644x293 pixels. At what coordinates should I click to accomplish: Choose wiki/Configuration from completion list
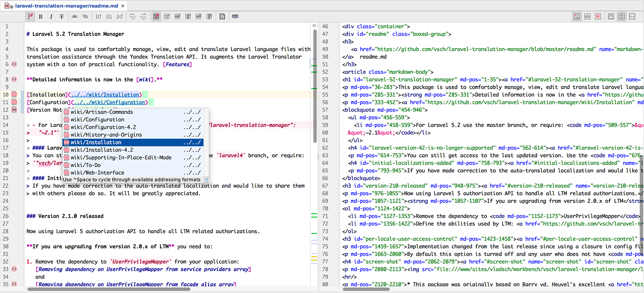(133, 120)
